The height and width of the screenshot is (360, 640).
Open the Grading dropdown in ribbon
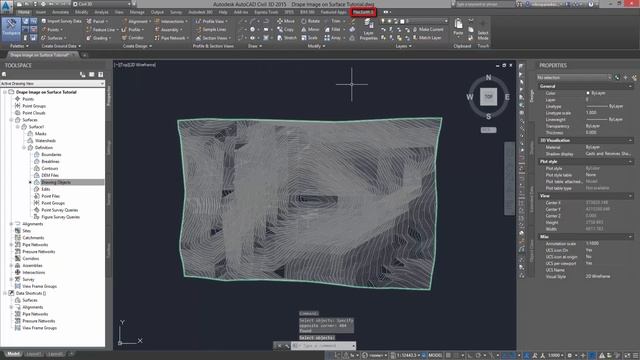(98, 38)
